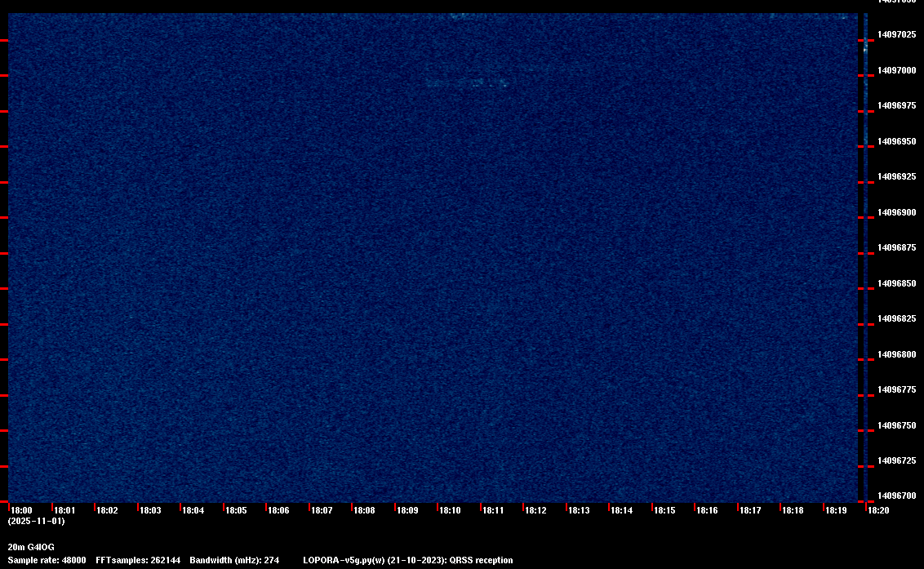Click the 18:16 time label
The image size is (924, 569).
click(707, 510)
